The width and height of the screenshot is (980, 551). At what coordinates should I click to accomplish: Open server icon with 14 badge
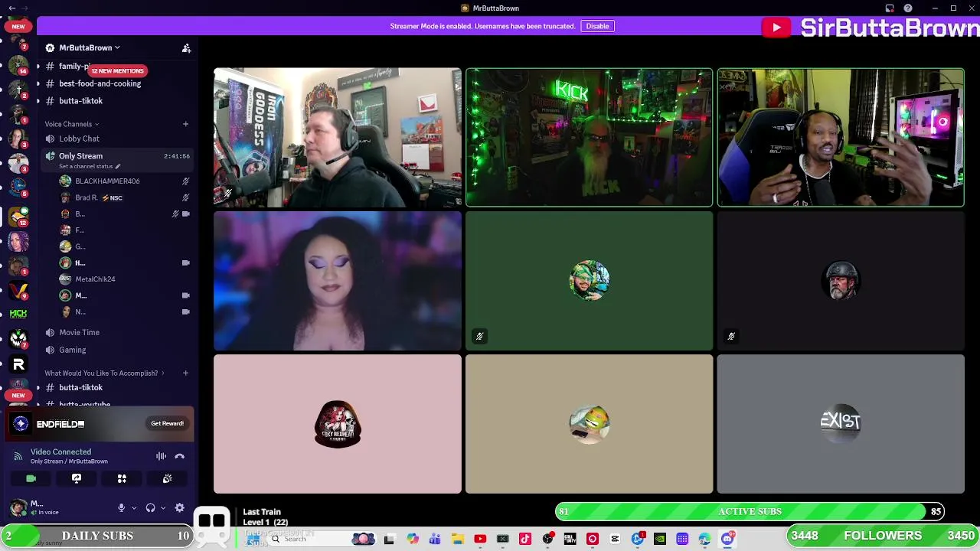pos(18,64)
